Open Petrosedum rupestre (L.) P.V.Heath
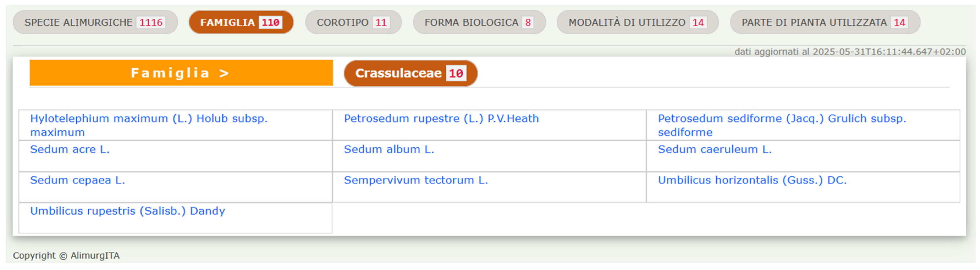The height and width of the screenshot is (270, 980). pos(441,119)
